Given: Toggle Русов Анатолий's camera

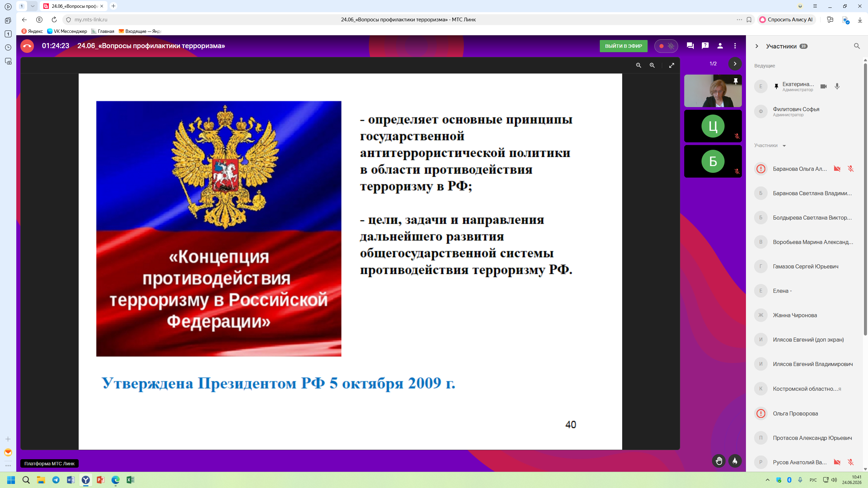Looking at the screenshot, I should (837, 462).
